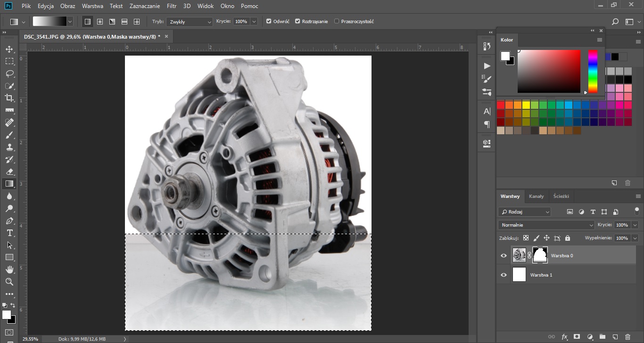Image resolution: width=644 pixels, height=343 pixels.
Task: Click the radial gradient style button
Action: [100, 22]
